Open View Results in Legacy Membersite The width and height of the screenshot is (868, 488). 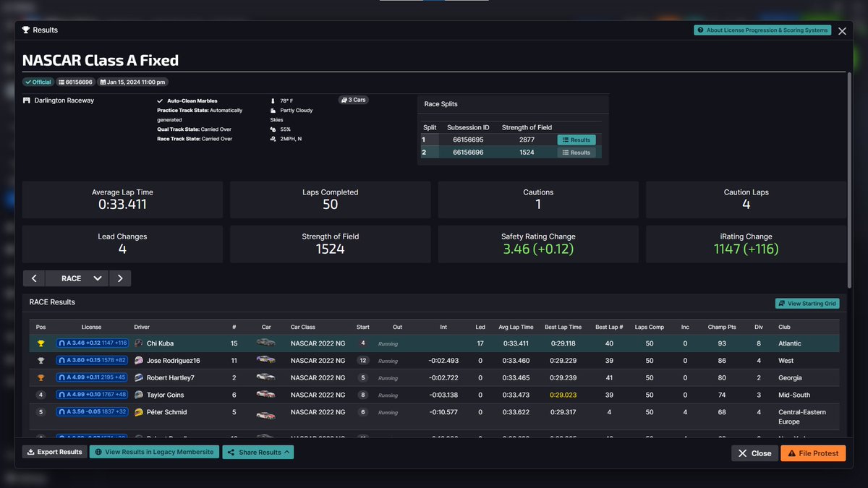click(154, 453)
